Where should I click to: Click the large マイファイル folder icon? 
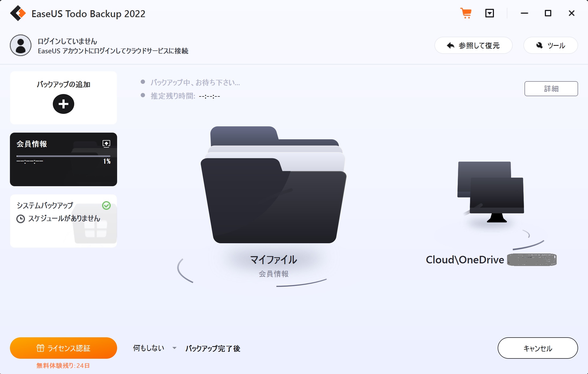pos(274,185)
